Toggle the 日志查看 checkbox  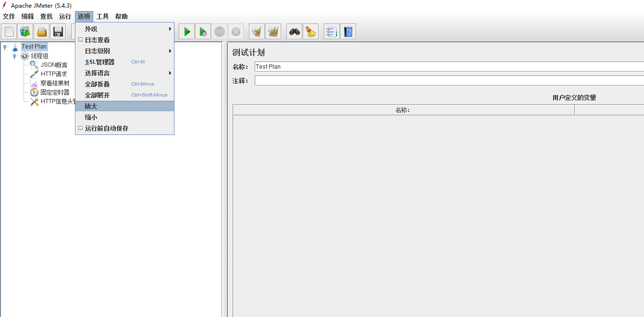click(81, 40)
